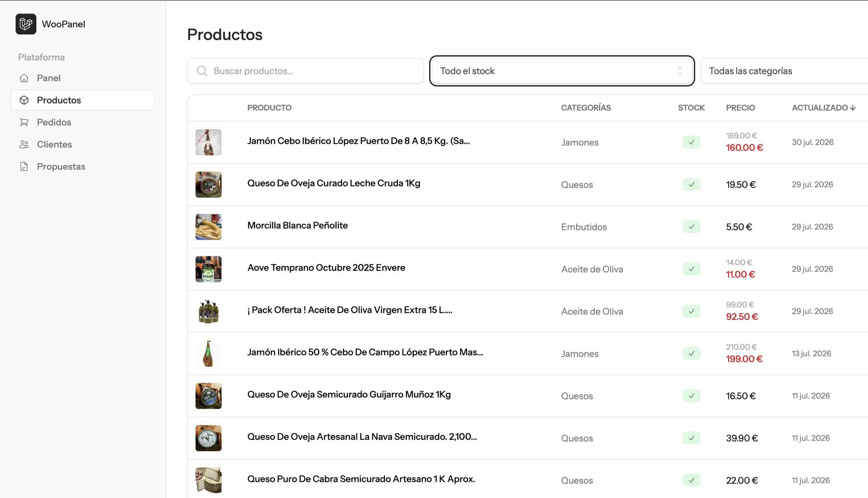The width and height of the screenshot is (868, 498).
Task: Open Queso De Oveja Artesanal La Nava
Action: (x=362, y=437)
